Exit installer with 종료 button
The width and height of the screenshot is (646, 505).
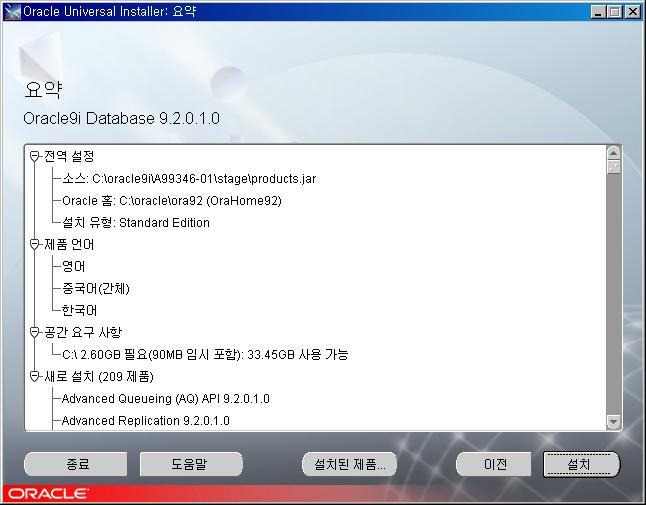[76, 465]
